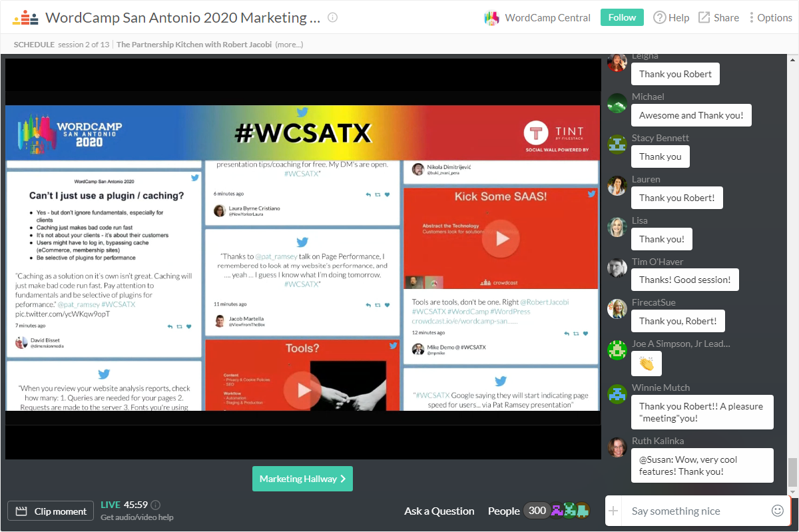
Task: Open the Help question-mark icon
Action: pos(659,18)
